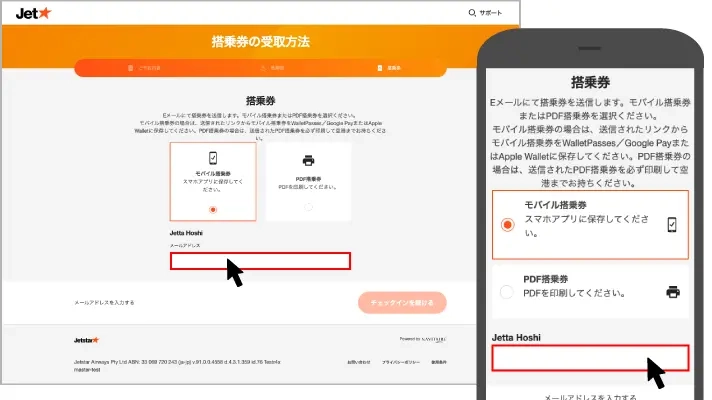The width and height of the screenshot is (712, 400).
Task: Click Powered by Navitaire logo
Action: point(423,339)
